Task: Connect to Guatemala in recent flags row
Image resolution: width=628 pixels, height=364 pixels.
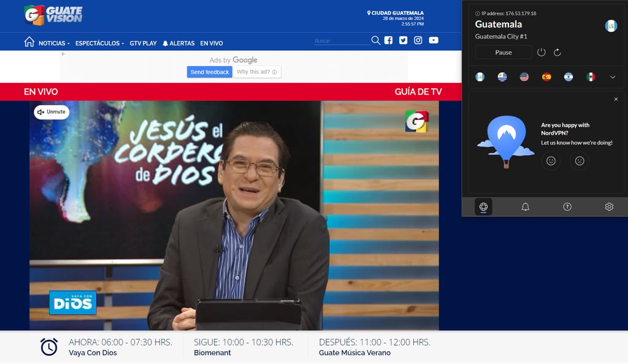Action: pos(480,77)
